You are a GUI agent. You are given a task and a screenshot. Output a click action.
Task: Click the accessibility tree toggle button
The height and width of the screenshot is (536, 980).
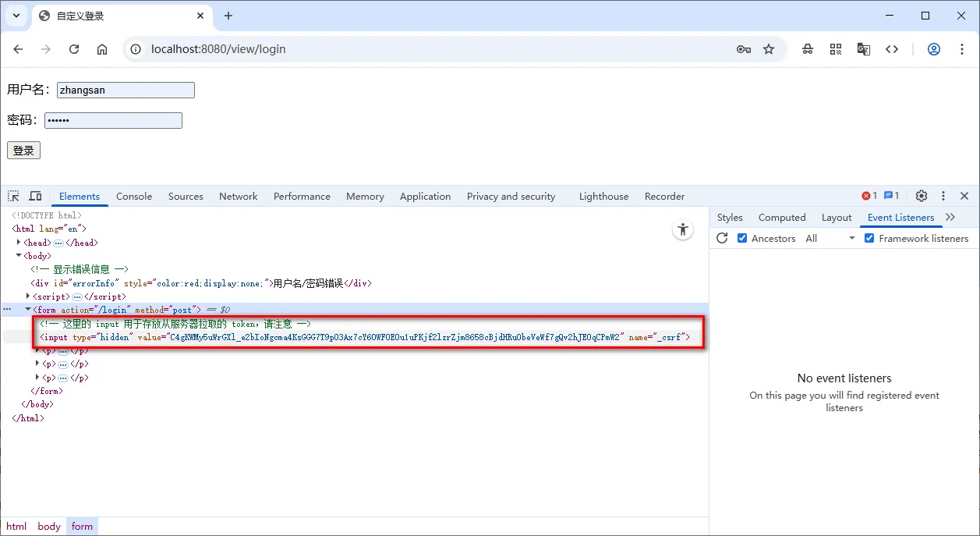pyautogui.click(x=683, y=229)
